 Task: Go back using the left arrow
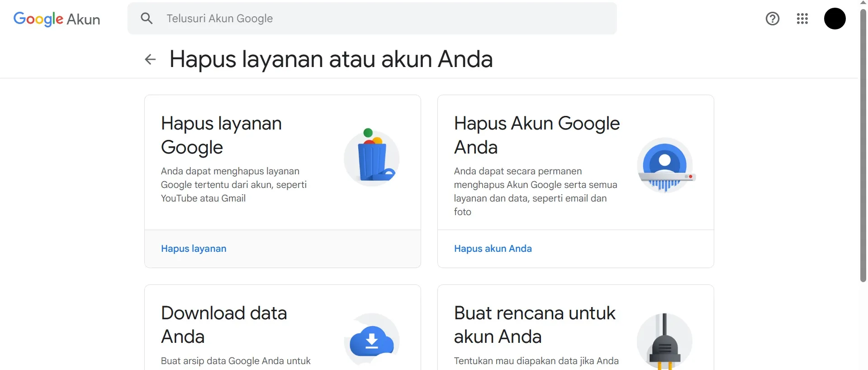coord(150,59)
